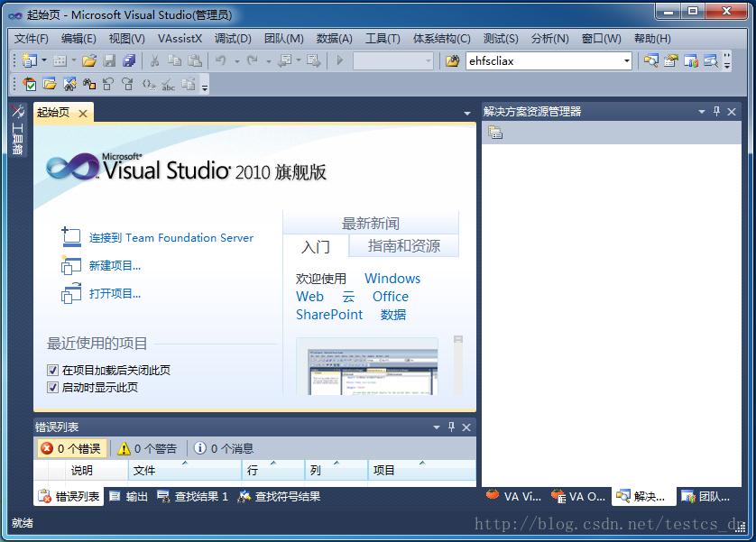
Task: Open the Solution Explorer window position dropdown
Action: point(702,112)
